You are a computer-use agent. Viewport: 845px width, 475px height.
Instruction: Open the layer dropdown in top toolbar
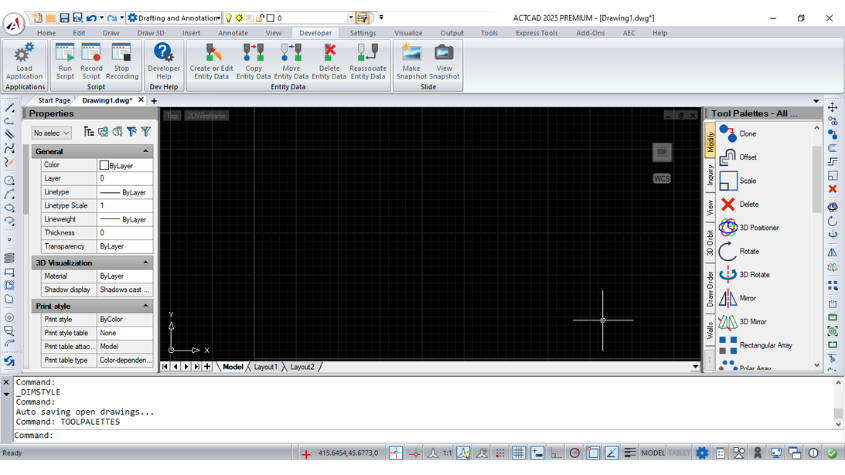[351, 18]
